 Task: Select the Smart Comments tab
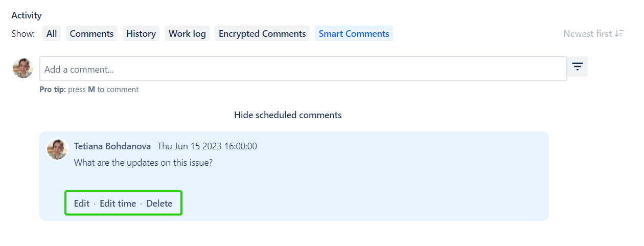coord(354,34)
